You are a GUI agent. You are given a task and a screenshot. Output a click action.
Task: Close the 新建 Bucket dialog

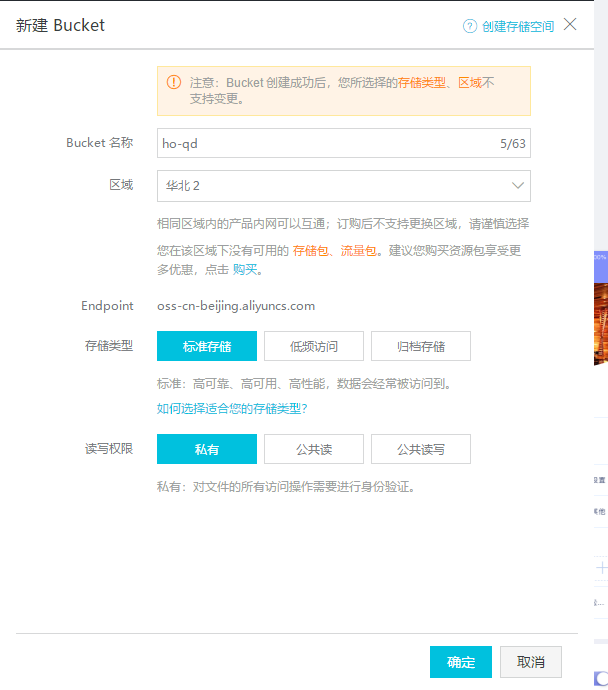tap(570, 24)
